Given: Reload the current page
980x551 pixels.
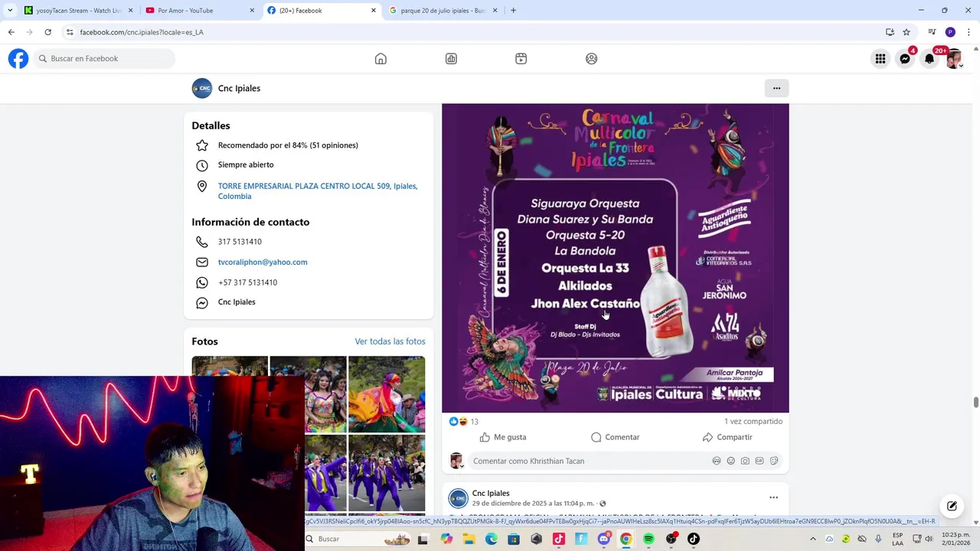Looking at the screenshot, I should point(47,32).
